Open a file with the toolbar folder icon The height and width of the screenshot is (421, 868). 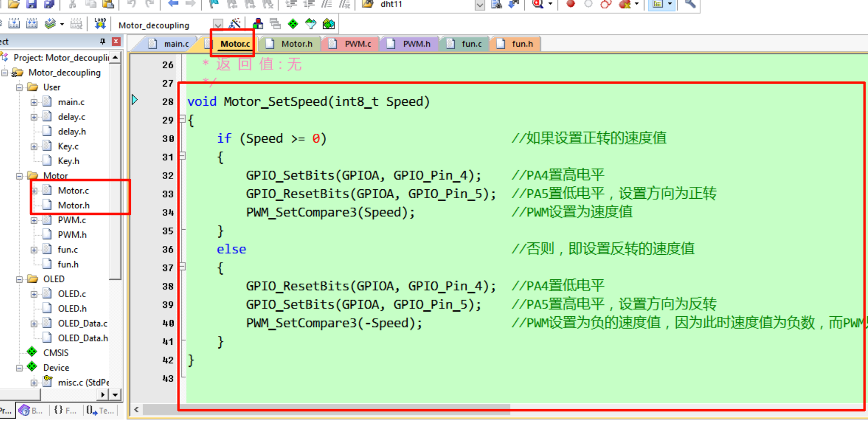[x=13, y=4]
